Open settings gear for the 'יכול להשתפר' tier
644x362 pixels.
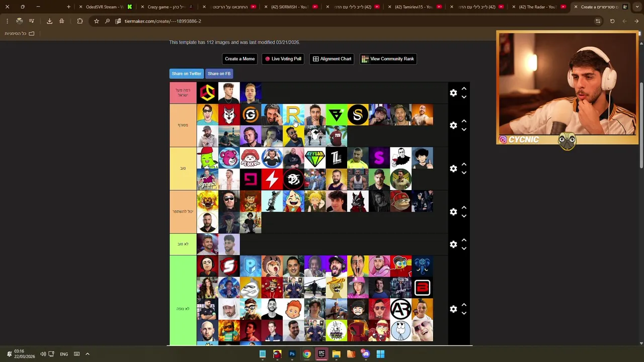pyautogui.click(x=453, y=212)
